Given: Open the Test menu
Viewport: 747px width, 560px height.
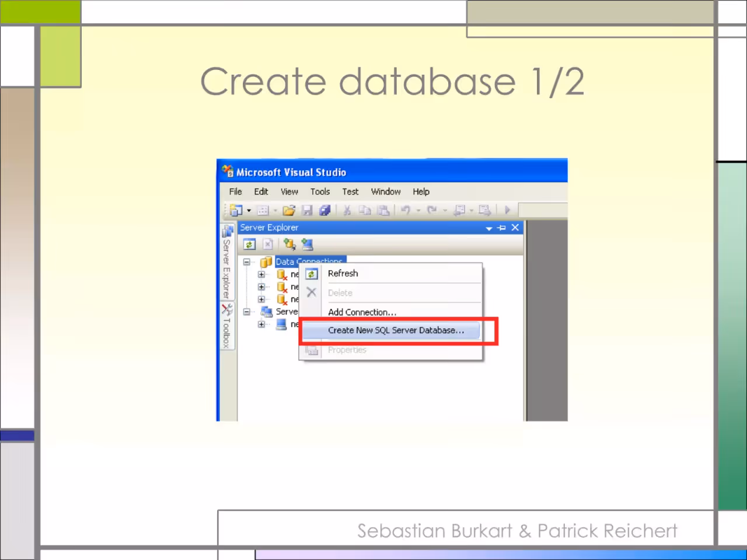Looking at the screenshot, I should (350, 191).
